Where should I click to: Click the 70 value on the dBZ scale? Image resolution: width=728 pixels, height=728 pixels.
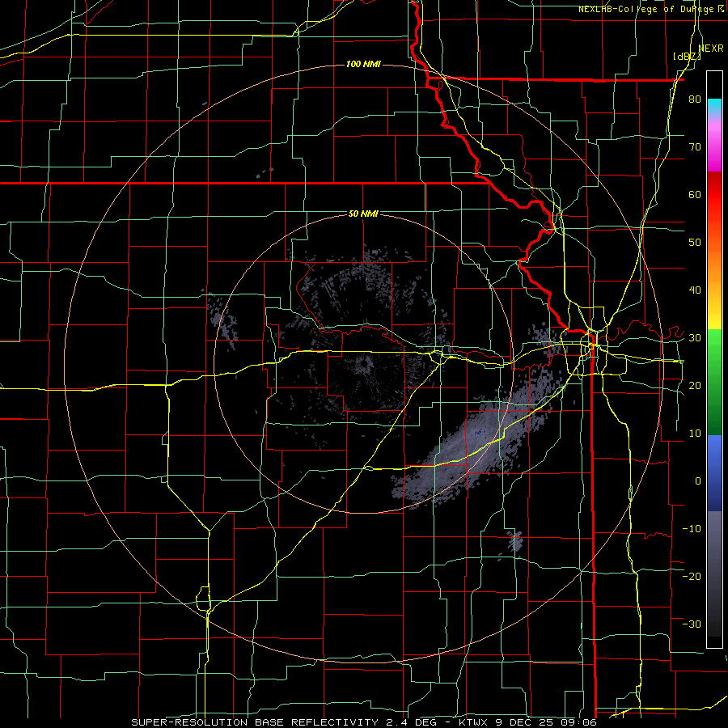click(695, 147)
